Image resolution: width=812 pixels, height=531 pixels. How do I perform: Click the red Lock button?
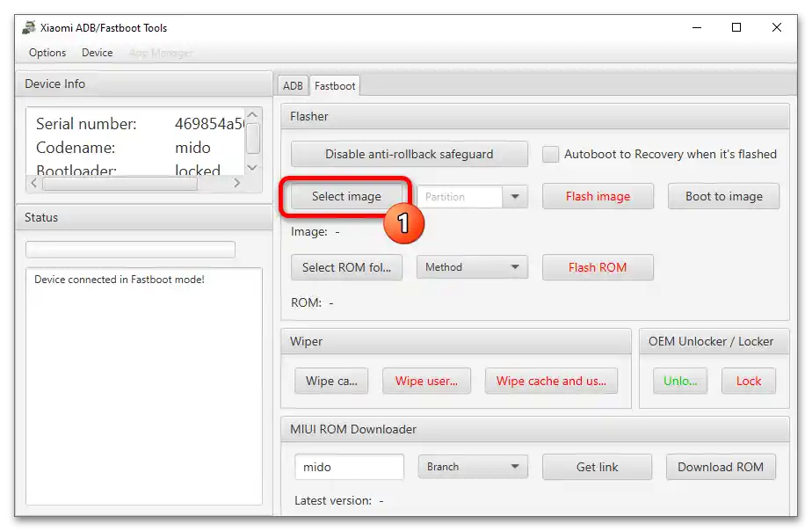[749, 381]
